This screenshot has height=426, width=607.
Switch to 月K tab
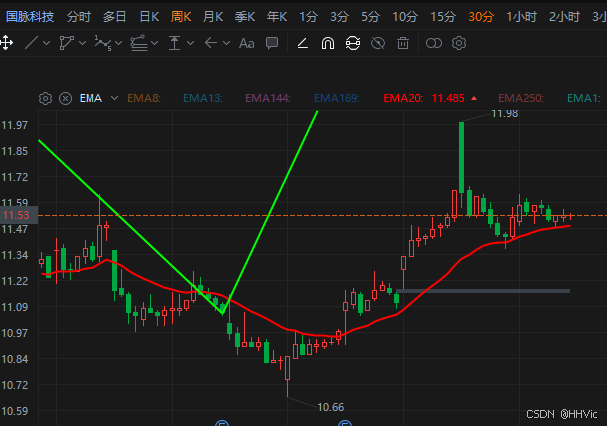[213, 17]
